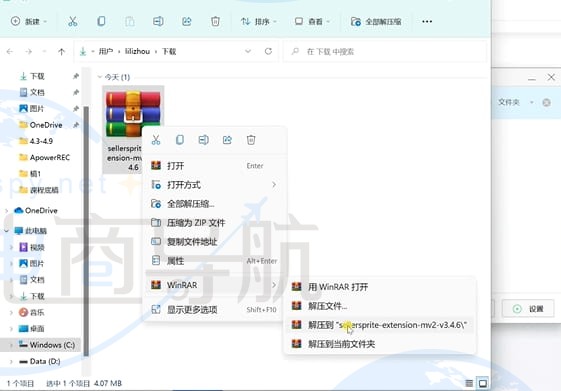
Task: Click the New (新建) toolbar button
Action: coord(29,21)
